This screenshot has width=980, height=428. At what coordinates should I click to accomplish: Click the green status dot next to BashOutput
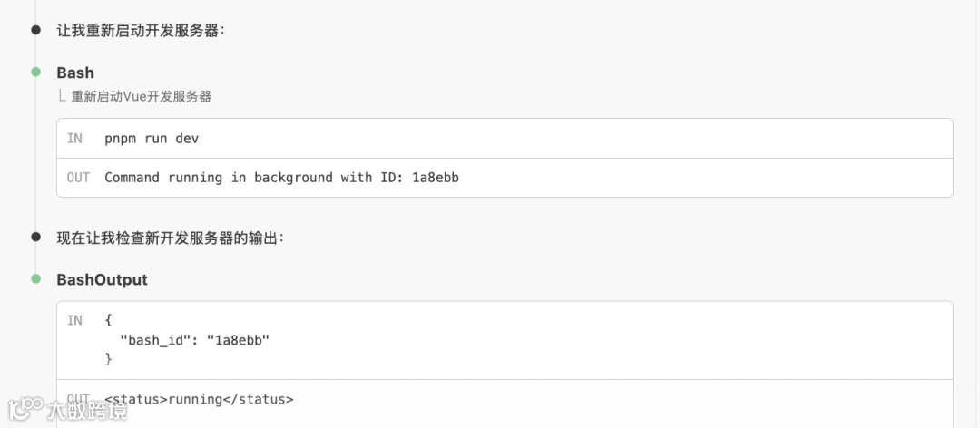coord(36,278)
